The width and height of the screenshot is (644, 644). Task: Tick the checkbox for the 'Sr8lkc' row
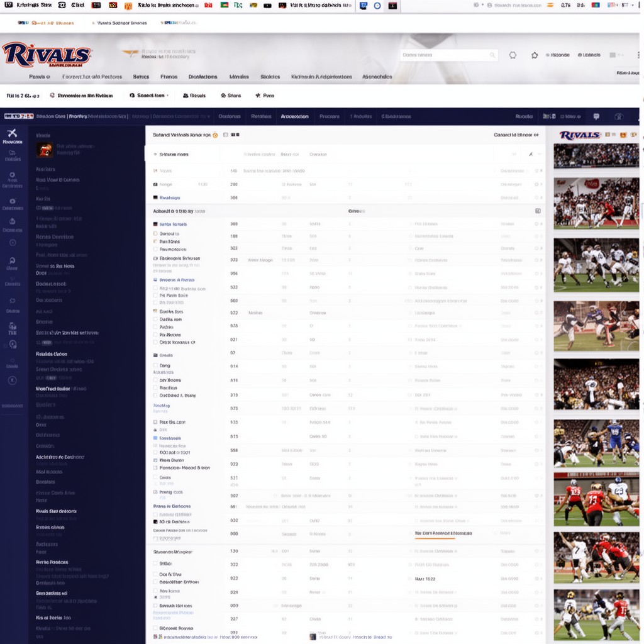point(155,563)
